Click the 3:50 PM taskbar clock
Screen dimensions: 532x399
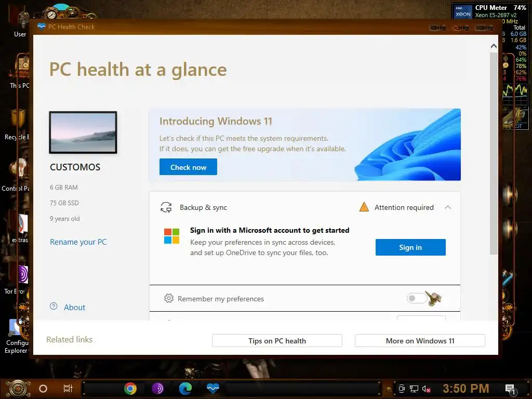[x=466, y=389]
